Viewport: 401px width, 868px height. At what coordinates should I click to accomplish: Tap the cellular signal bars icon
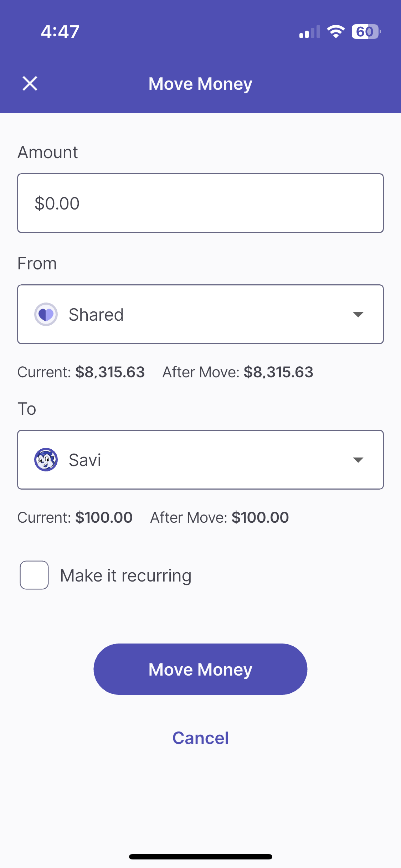point(309,32)
